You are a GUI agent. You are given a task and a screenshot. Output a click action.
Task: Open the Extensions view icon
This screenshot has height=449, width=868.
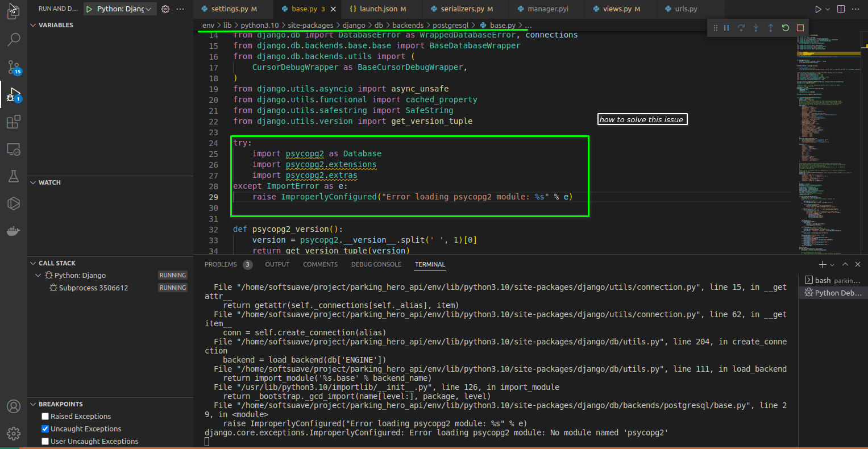[x=14, y=122]
